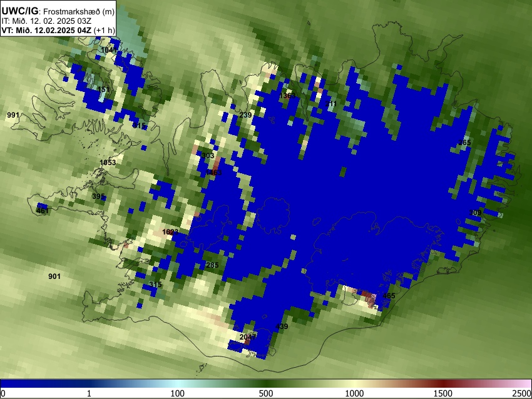
Task: Click the 285 value label
Action: [212, 265]
